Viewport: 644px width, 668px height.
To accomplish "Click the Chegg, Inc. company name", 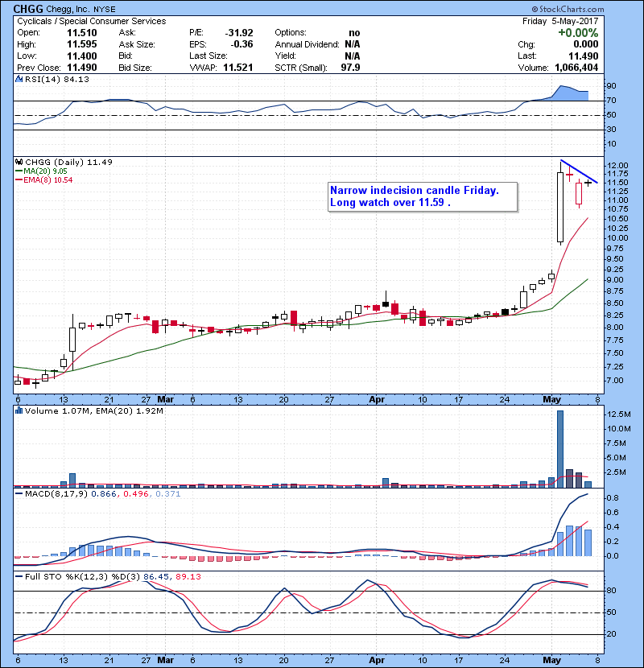I will (x=68, y=9).
